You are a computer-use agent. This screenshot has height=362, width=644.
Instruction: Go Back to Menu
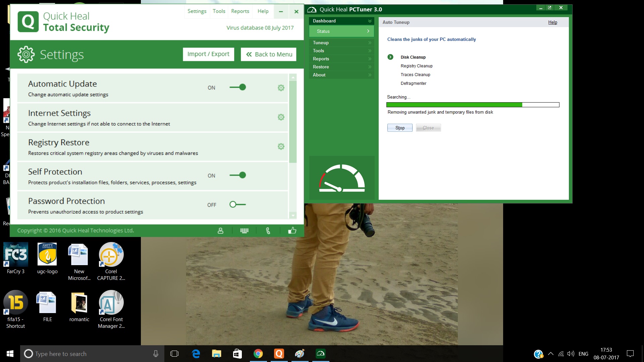coord(268,54)
